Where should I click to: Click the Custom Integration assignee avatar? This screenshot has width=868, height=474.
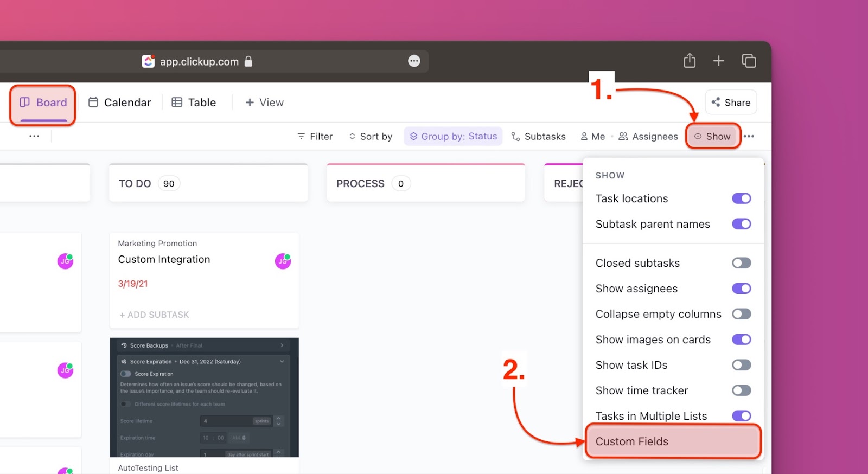283,261
